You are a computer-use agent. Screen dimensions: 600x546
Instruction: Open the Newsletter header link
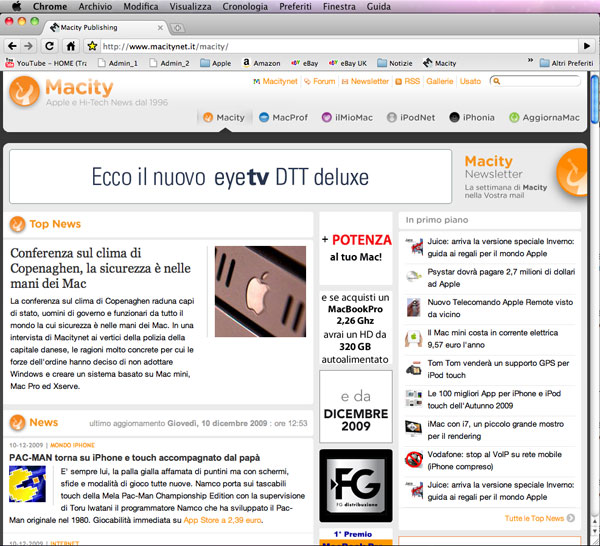coord(365,81)
